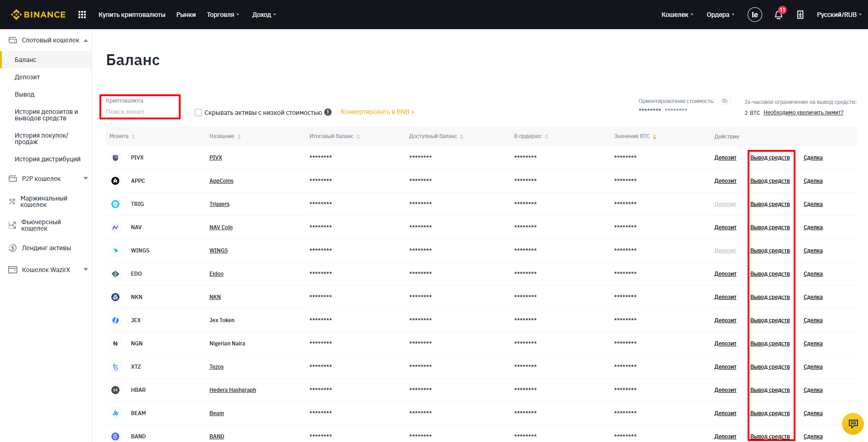Click the Margin wallet sidebar icon
Image resolution: width=868 pixels, height=442 pixels.
[12, 201]
